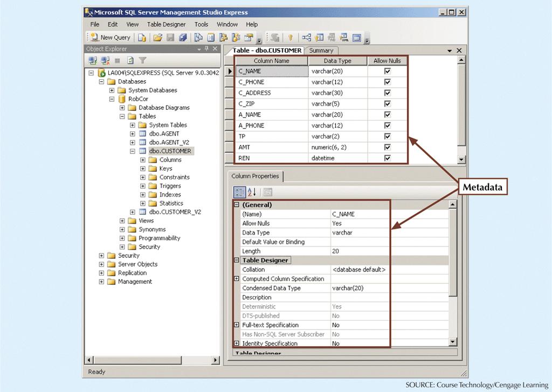552x392 pixels.
Task: Expand the System Databases node
Action: pyautogui.click(x=112, y=90)
